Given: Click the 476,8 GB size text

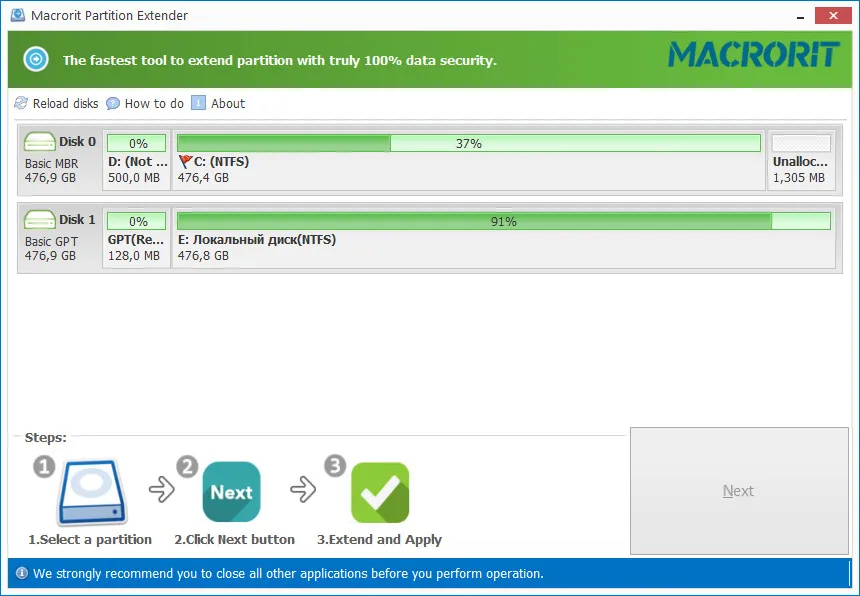Looking at the screenshot, I should coord(203,256).
